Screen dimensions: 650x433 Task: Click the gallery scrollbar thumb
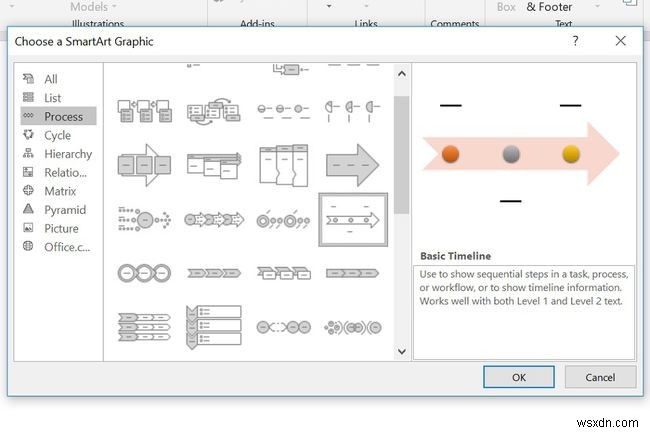click(401, 154)
